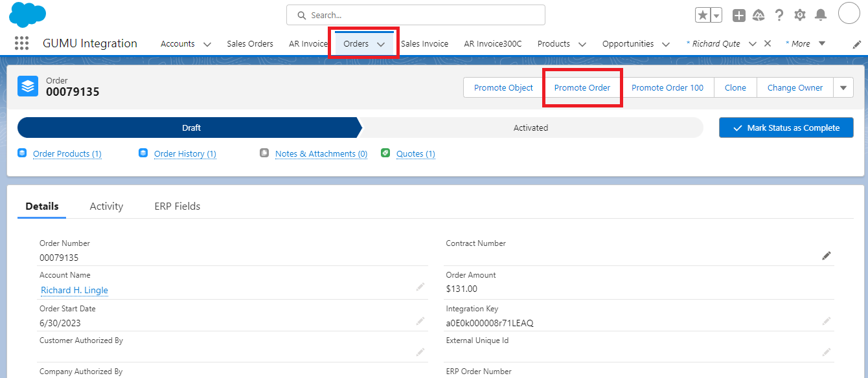Click the Promote Object button

503,87
